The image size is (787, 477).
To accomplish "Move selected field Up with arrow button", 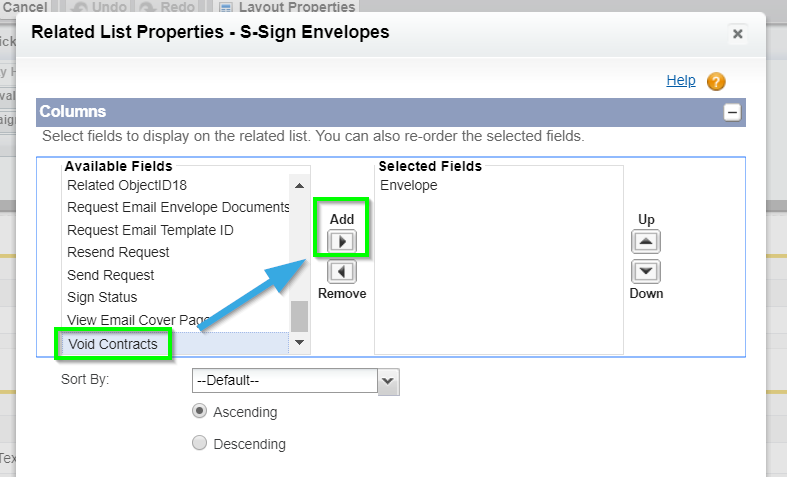I will coord(646,242).
